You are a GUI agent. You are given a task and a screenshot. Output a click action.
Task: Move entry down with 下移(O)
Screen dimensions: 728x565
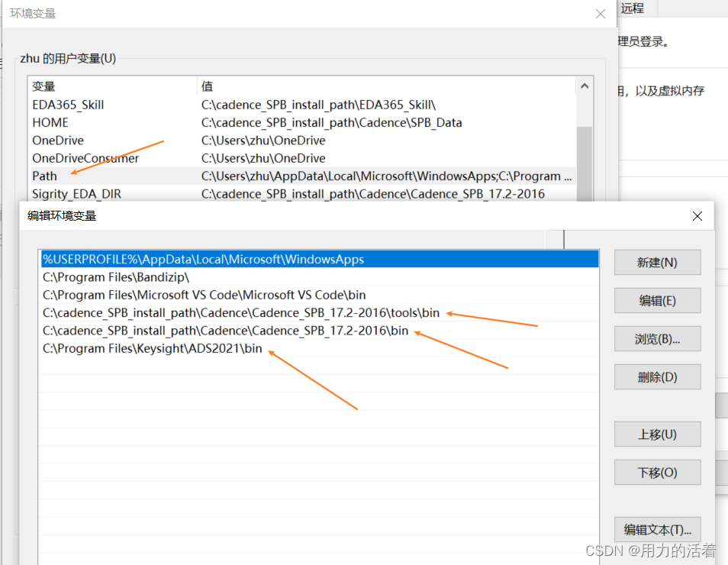point(657,473)
